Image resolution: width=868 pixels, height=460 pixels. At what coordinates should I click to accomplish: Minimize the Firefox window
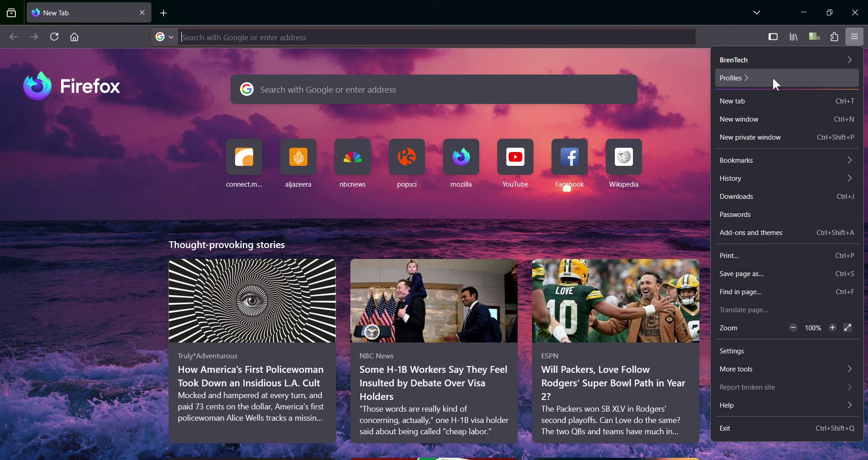804,13
